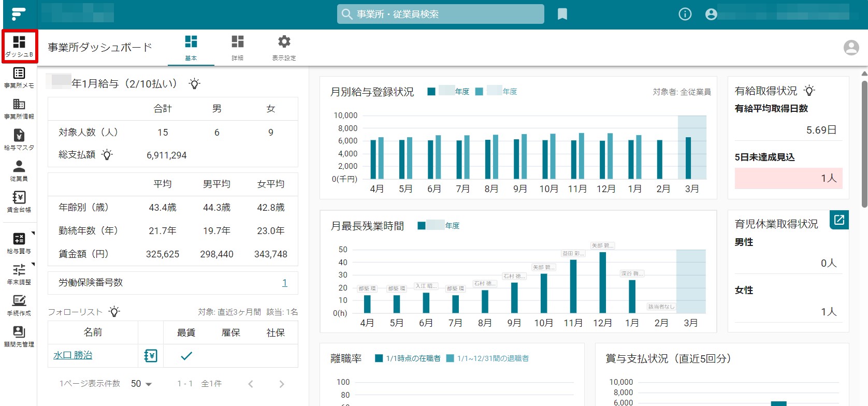Click lightbulb hint next to 有給取得状況
Screen dimensions: 868x406
809,91
